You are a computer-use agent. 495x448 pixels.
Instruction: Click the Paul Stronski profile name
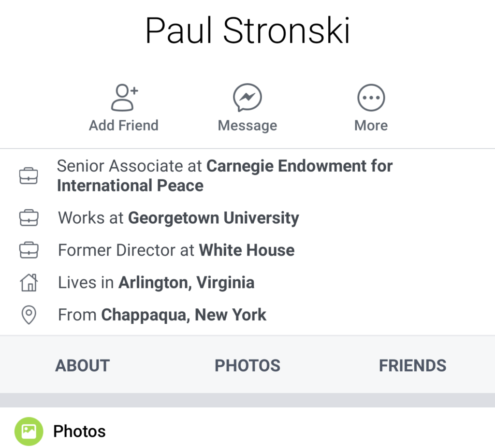pyautogui.click(x=247, y=30)
